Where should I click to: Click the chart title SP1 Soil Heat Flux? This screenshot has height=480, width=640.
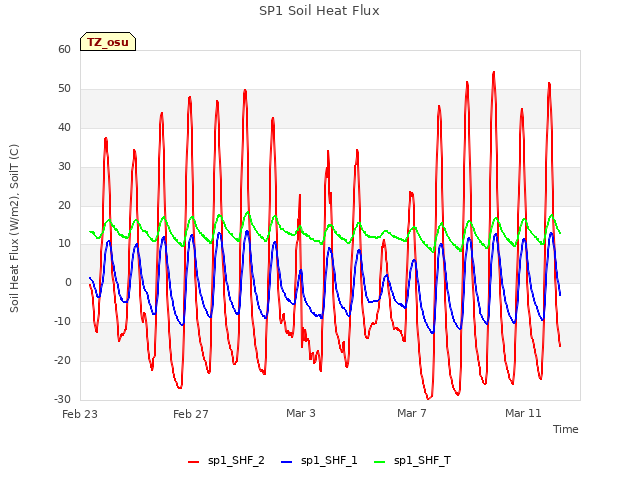[x=319, y=11]
